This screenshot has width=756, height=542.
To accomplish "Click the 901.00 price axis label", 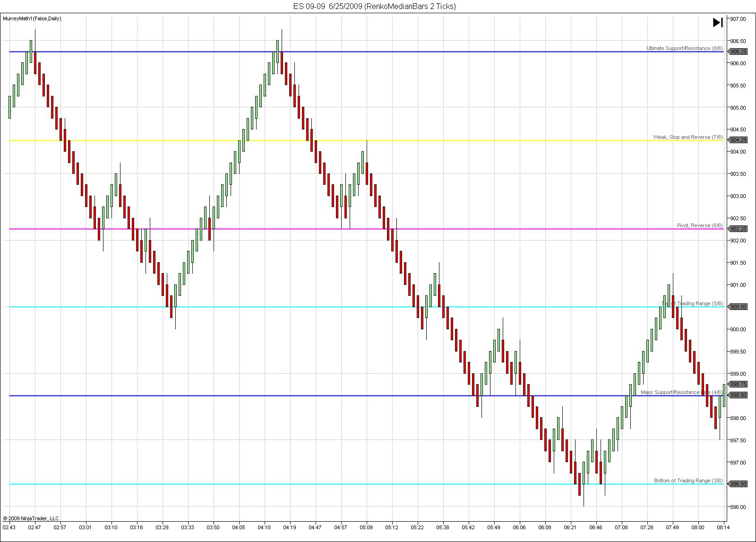I will 738,285.
